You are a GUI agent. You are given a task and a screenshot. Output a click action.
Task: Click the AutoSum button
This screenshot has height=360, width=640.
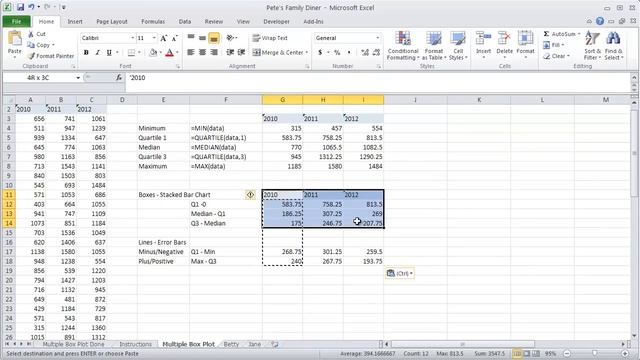pyautogui.click(x=560, y=34)
